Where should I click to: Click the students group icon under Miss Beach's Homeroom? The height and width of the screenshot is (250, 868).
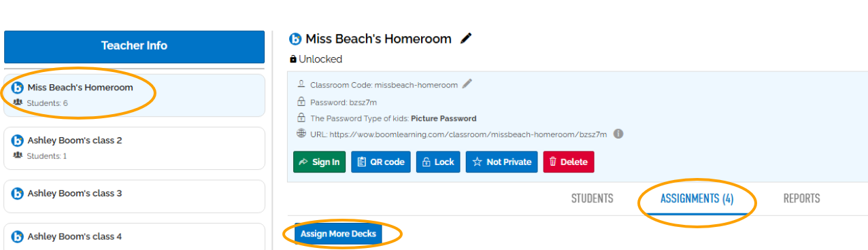coord(18,103)
